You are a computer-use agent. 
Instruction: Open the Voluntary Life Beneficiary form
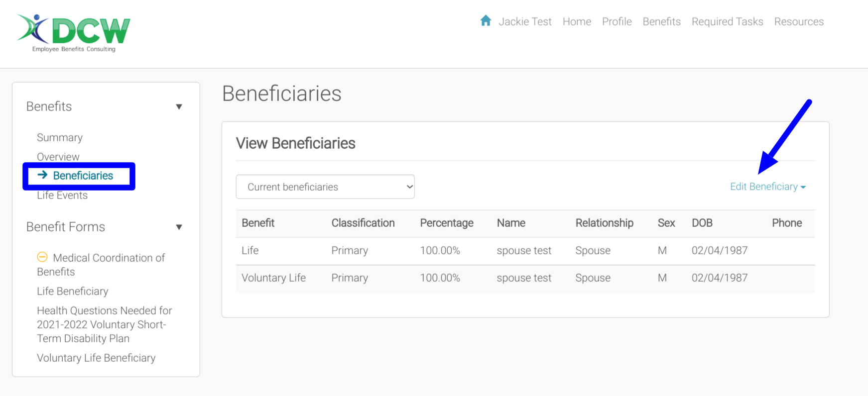coord(96,358)
